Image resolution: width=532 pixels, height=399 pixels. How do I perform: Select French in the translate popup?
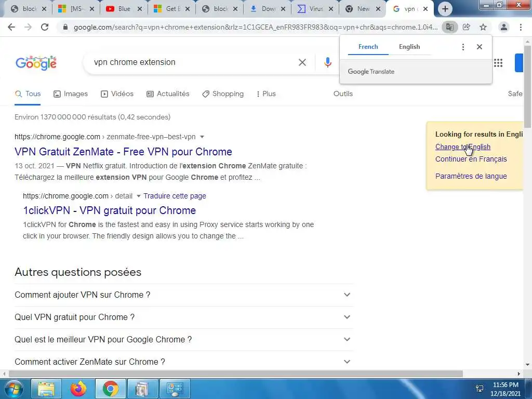368,47
